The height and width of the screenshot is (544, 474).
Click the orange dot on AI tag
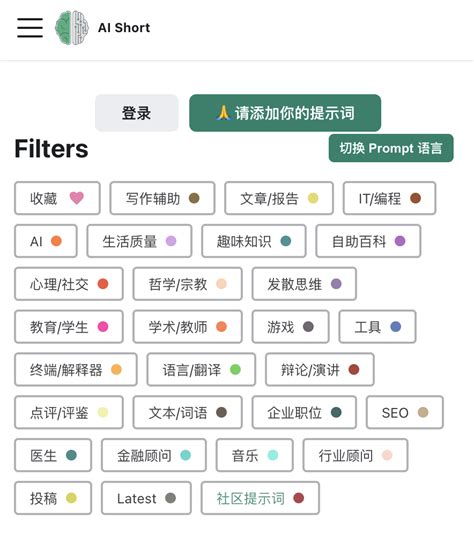point(56,241)
